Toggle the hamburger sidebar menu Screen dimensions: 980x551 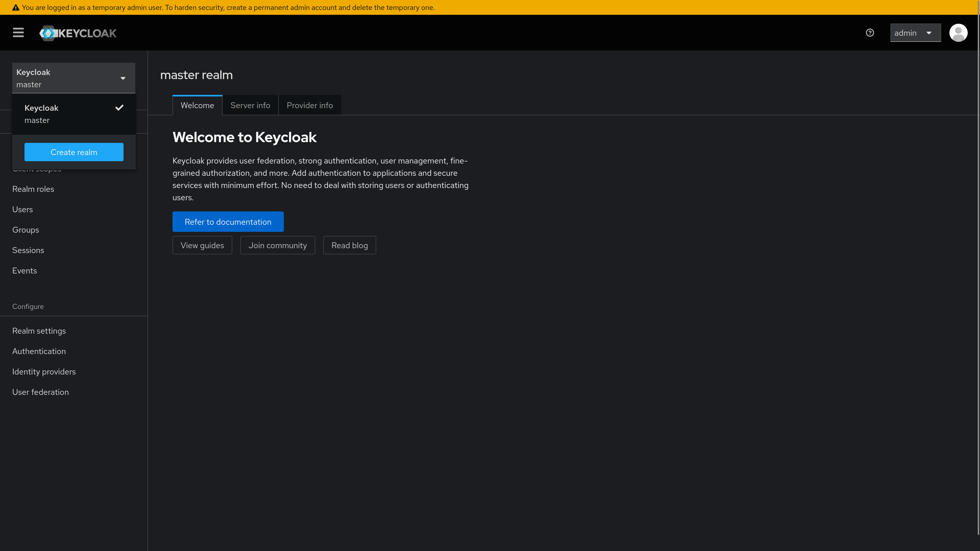point(18,33)
